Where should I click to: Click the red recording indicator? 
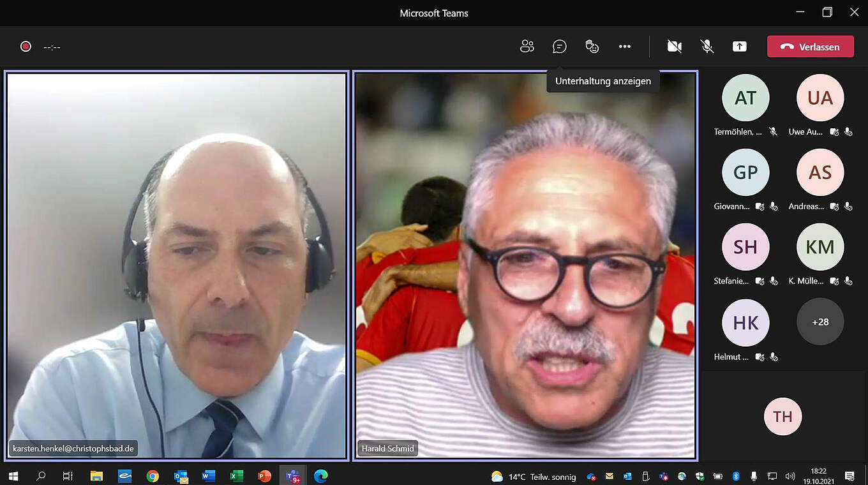click(26, 47)
